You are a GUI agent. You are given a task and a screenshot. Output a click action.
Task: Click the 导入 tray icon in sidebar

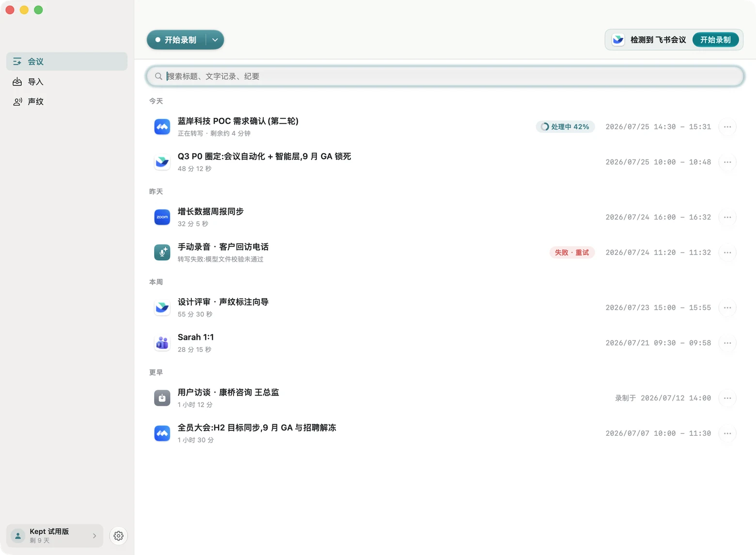(x=17, y=82)
